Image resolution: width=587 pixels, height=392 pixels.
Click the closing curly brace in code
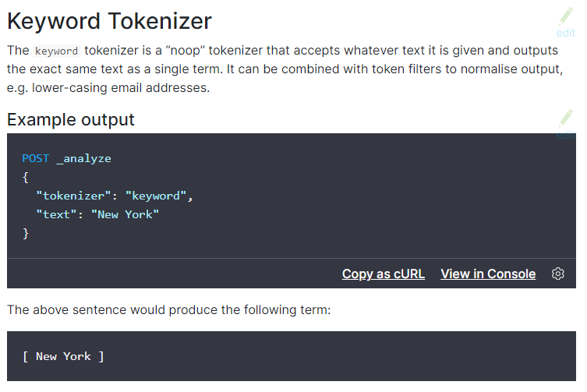[26, 232]
